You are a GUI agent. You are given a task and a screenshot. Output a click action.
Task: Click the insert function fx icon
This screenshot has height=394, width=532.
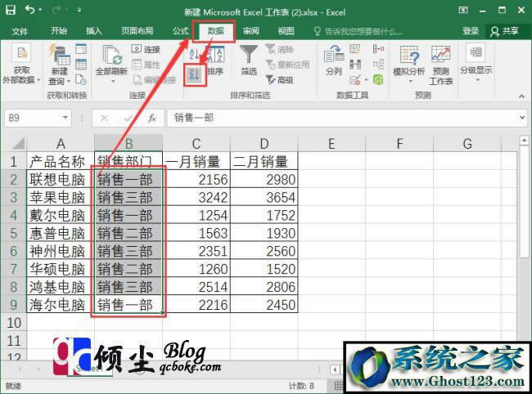(x=151, y=118)
